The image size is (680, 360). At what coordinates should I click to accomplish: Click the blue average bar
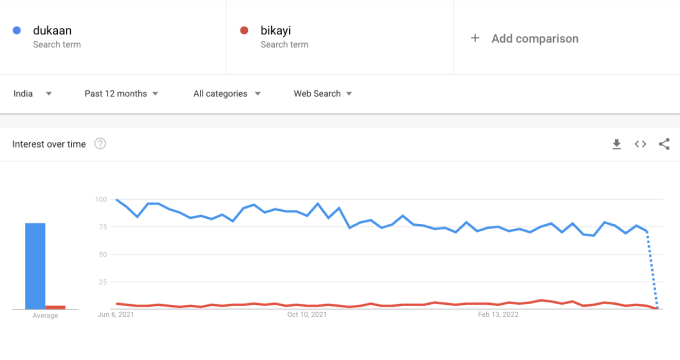click(x=35, y=266)
